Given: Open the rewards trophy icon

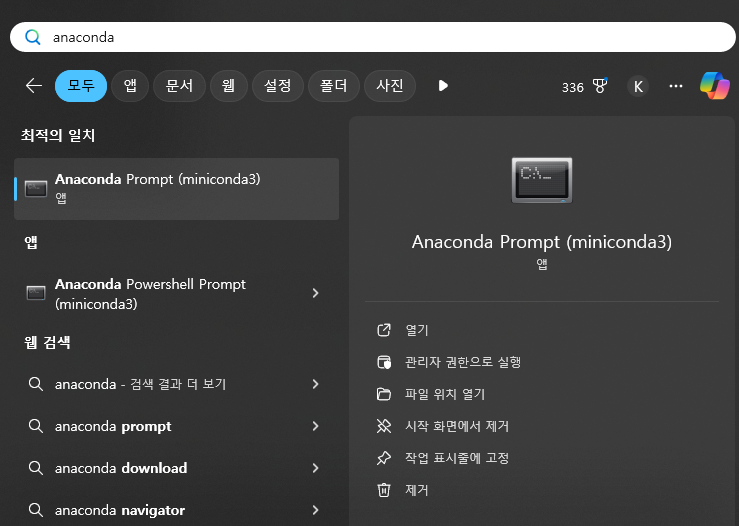Looking at the screenshot, I should (x=599, y=86).
